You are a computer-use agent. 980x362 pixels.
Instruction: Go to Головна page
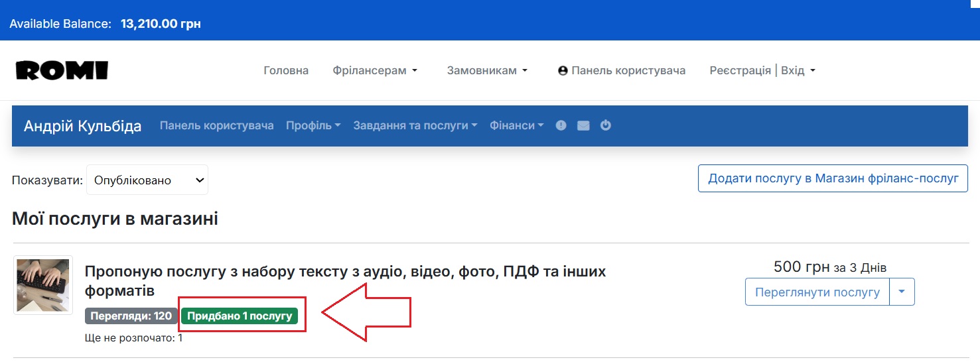286,70
